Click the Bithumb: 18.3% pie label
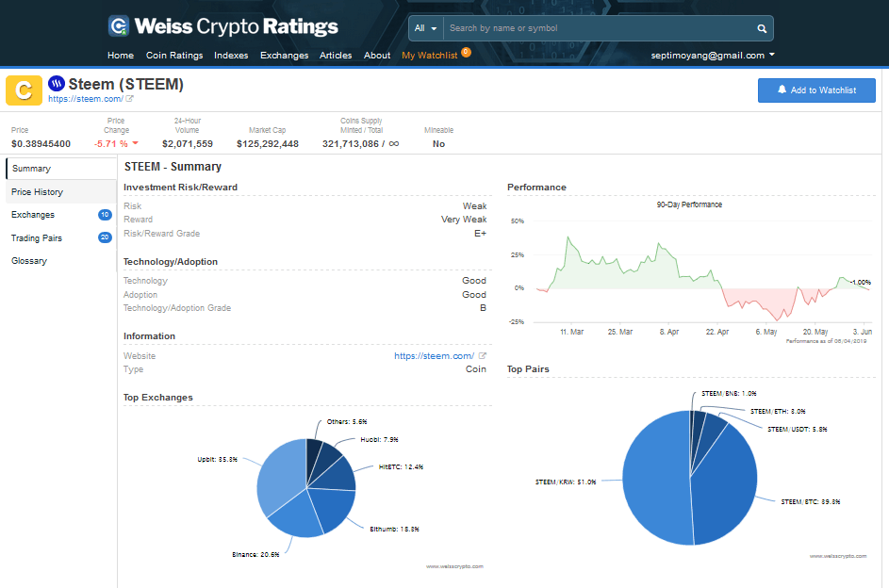Viewport: 889px width, 588px height. pyautogui.click(x=395, y=529)
